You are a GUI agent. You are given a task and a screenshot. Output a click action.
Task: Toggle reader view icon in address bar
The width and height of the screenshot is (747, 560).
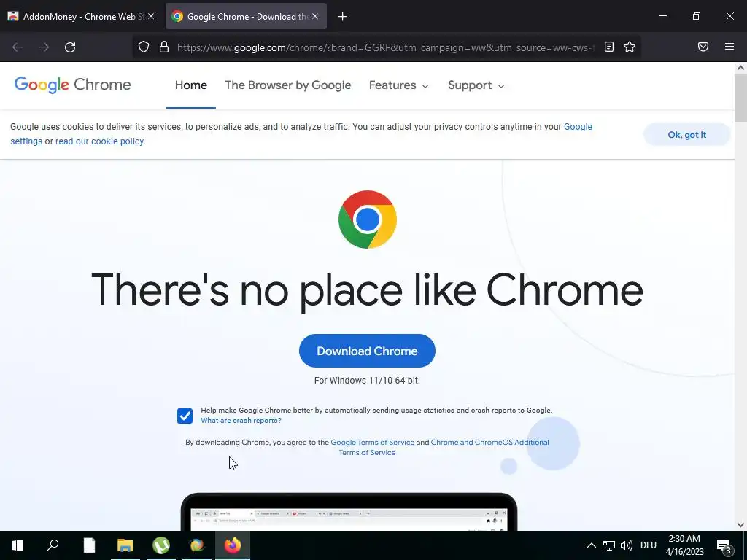coord(609,47)
